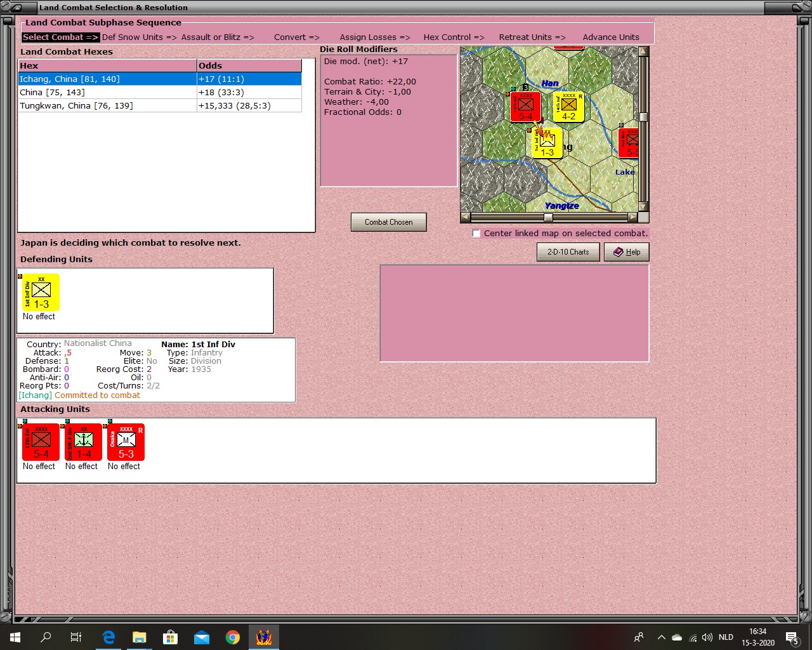Screen dimensions: 812x650
Task: Open the Windows Start menu
Action: coord(15,637)
